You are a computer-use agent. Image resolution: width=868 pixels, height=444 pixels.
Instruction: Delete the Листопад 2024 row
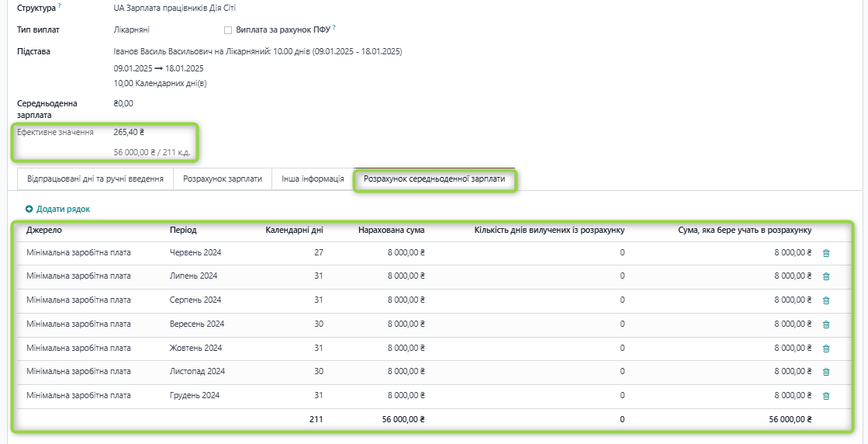point(825,372)
